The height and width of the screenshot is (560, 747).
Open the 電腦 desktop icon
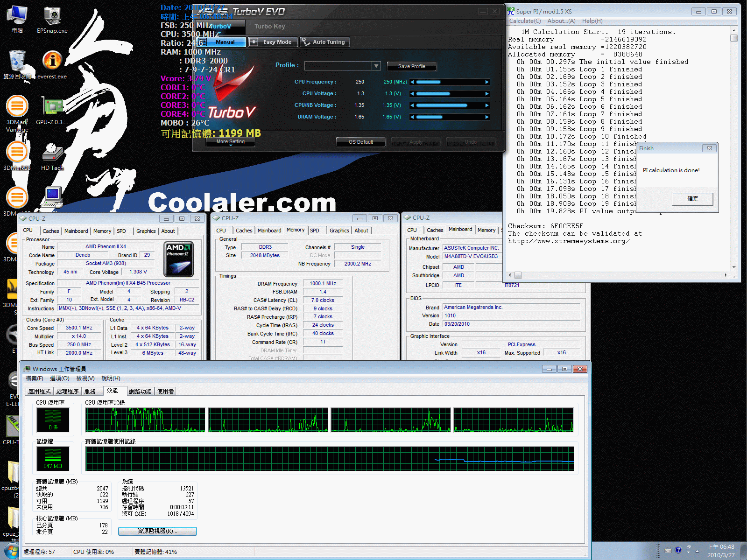(x=17, y=19)
